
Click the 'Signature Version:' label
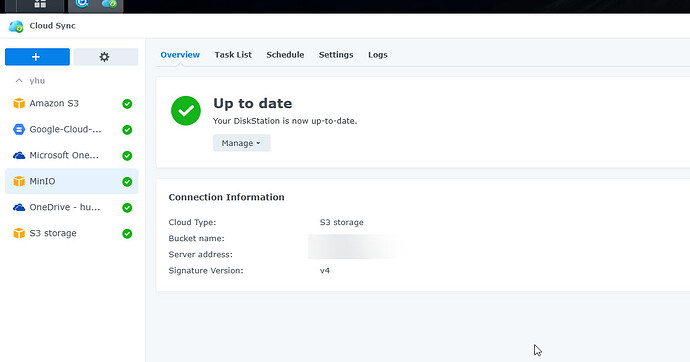206,271
